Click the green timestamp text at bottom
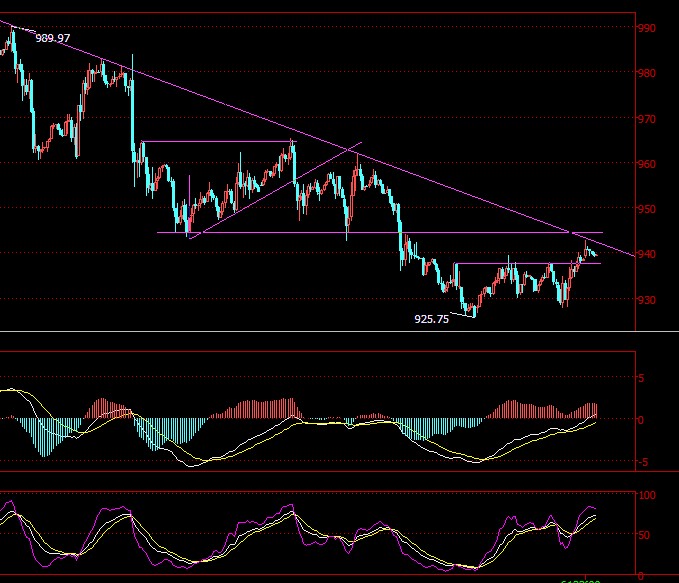The width and height of the screenshot is (679, 583). click(580, 580)
